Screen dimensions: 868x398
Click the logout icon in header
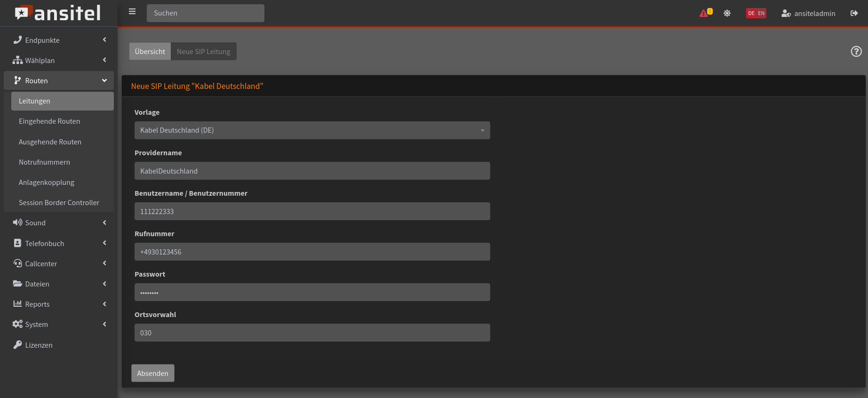click(x=854, y=13)
